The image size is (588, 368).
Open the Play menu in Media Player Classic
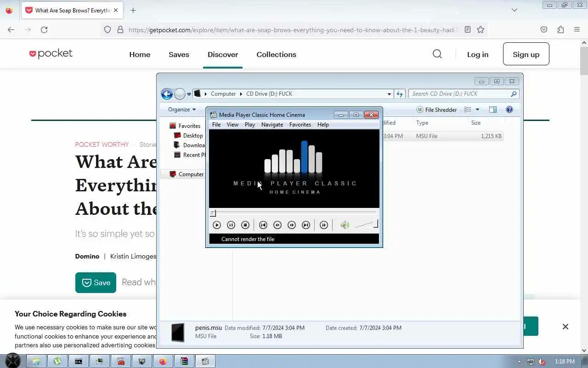(250, 125)
